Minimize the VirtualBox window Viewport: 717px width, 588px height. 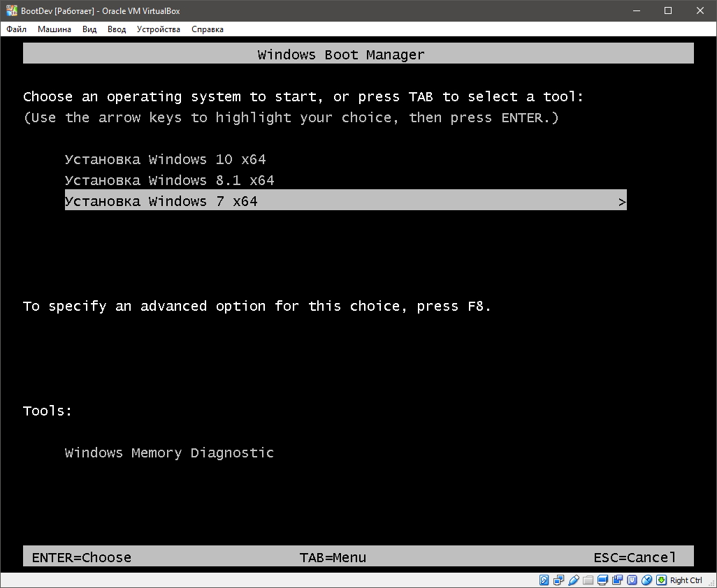636,10
